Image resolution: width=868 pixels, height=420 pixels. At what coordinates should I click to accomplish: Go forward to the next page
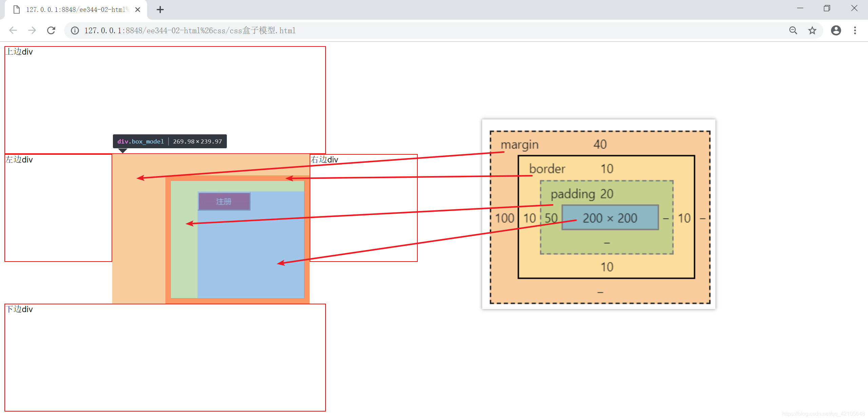click(x=32, y=31)
